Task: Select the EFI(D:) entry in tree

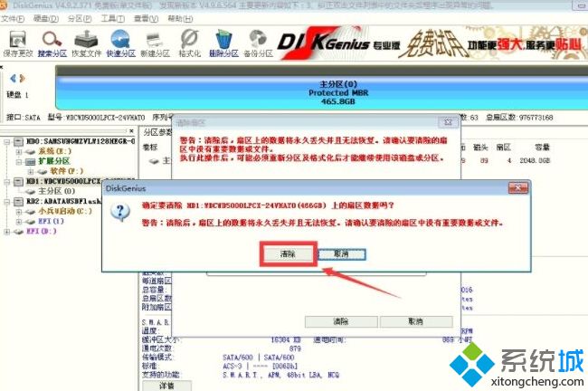Action: 42,232
